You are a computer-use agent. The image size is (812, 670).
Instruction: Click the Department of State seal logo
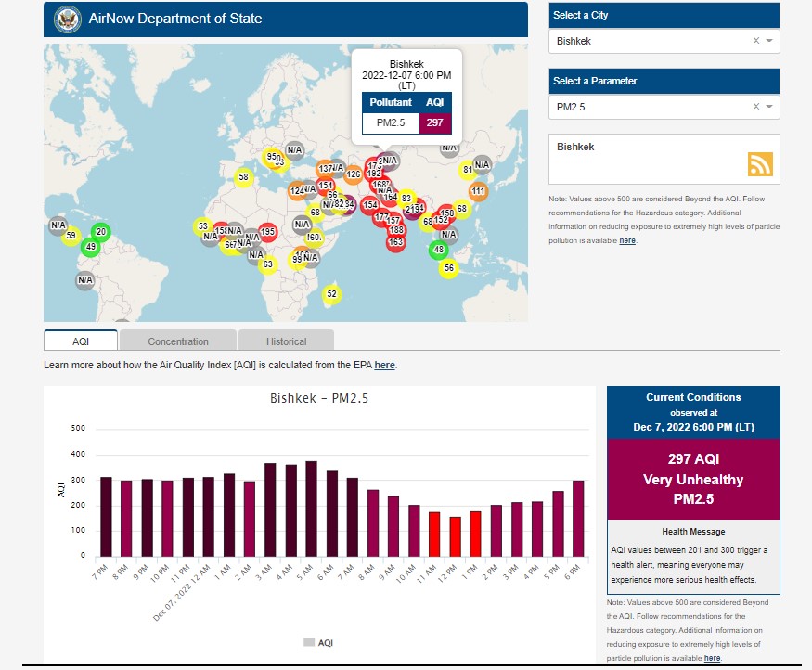click(67, 19)
